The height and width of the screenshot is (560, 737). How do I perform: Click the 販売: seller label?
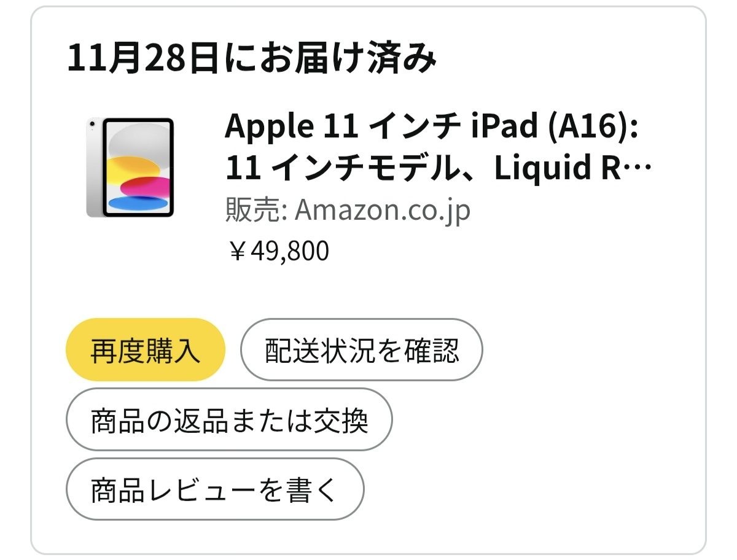(x=256, y=211)
